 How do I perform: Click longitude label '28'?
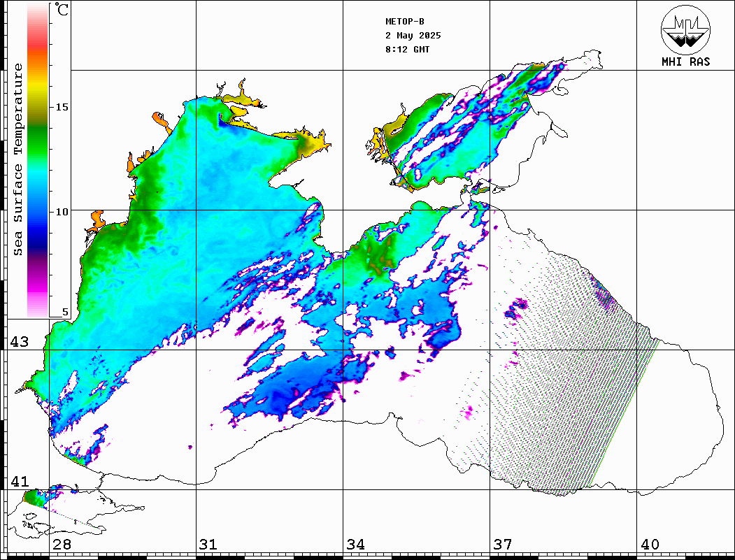[x=62, y=545]
